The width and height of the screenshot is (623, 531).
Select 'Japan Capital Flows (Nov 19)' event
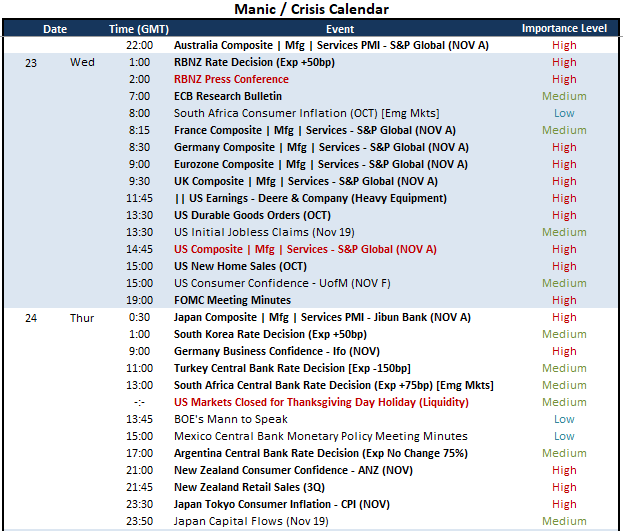pos(251,521)
